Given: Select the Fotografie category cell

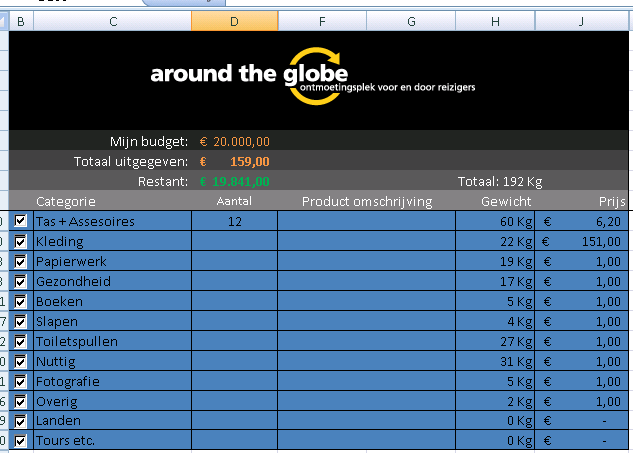Looking at the screenshot, I should [113, 382].
